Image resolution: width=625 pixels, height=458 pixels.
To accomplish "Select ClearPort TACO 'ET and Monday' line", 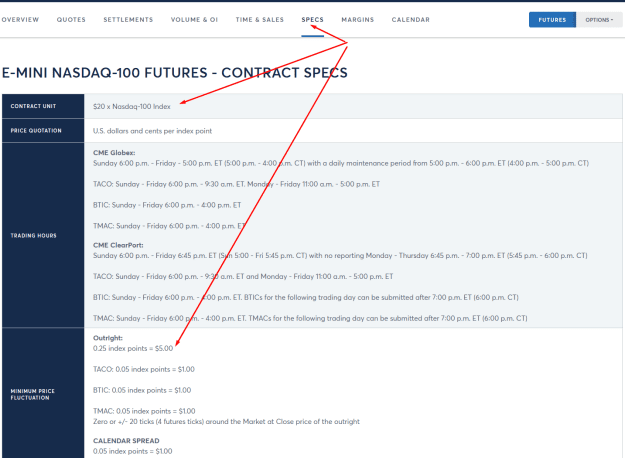I will point(243,276).
